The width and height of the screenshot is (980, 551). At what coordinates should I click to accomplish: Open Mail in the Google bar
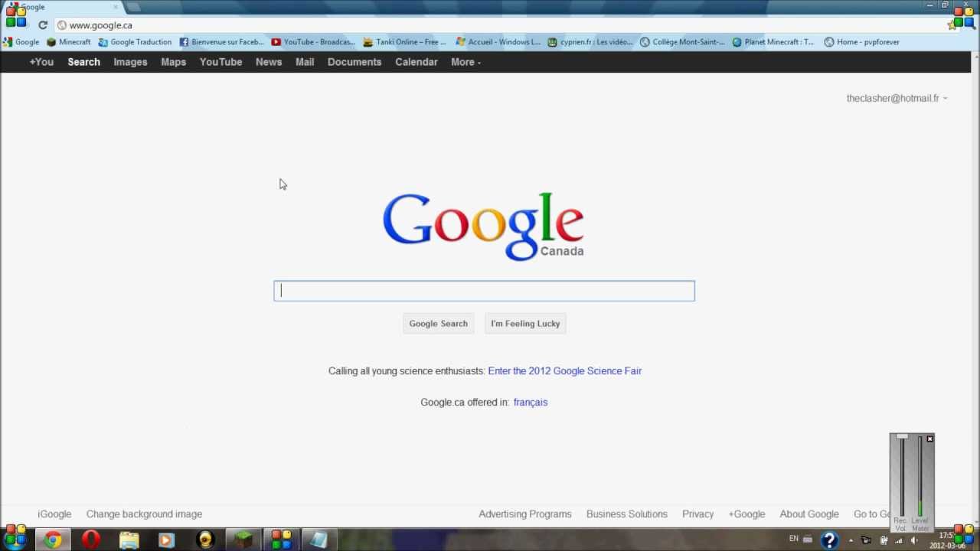click(x=305, y=62)
